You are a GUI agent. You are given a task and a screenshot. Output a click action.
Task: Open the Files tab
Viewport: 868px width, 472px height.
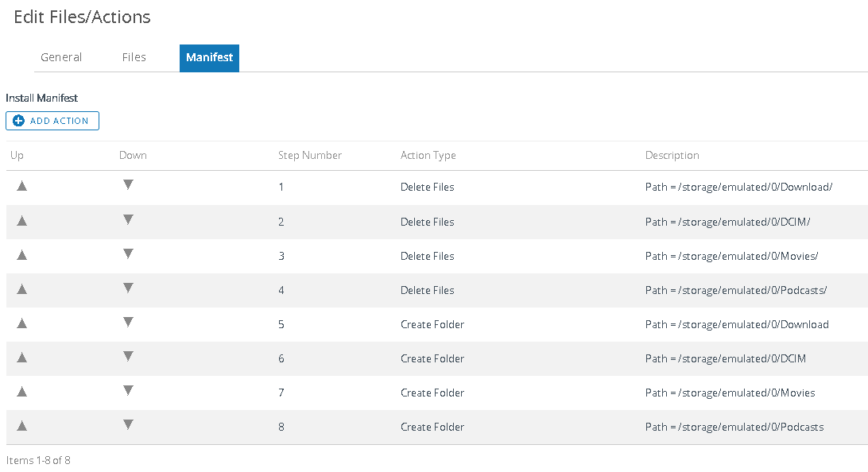[134, 57]
